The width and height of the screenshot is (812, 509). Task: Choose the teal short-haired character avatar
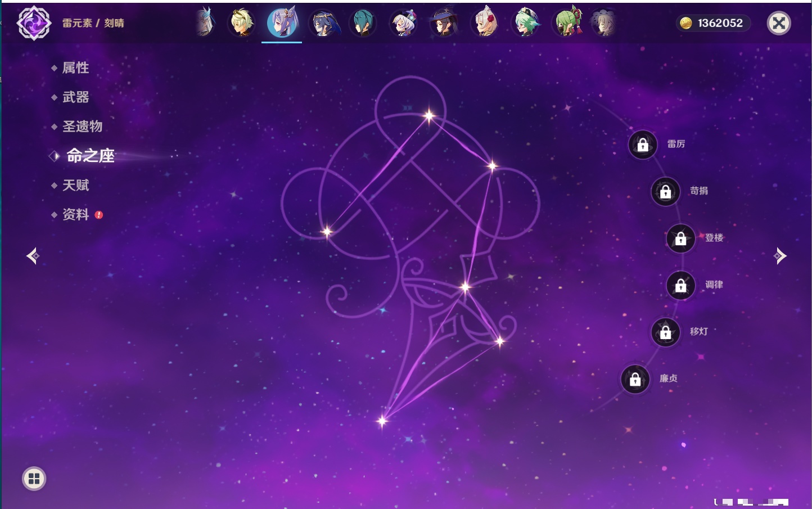[x=363, y=23]
